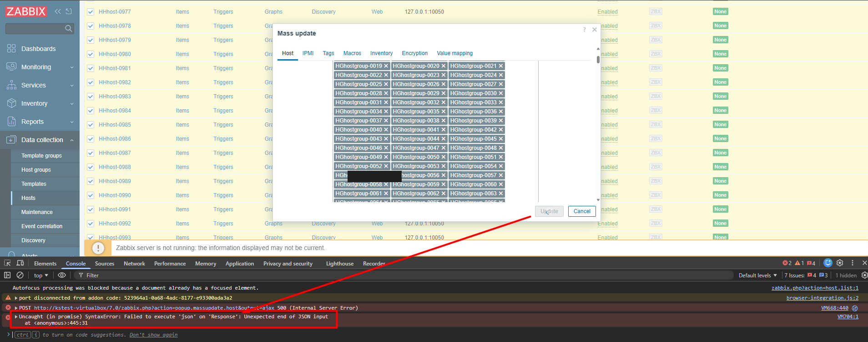Screen dimensions: 868x342
Task: Switch to the Macros tab in Mass update
Action: [x=352, y=53]
